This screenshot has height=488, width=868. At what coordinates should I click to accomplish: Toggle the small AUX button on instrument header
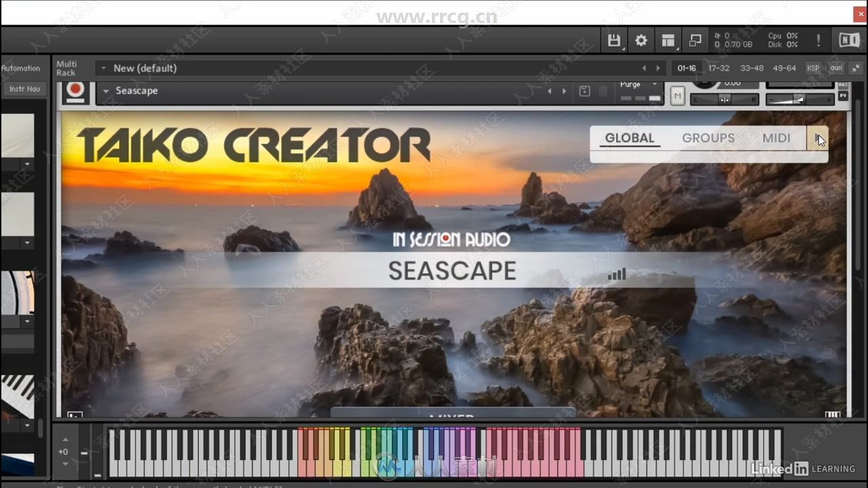(844, 85)
